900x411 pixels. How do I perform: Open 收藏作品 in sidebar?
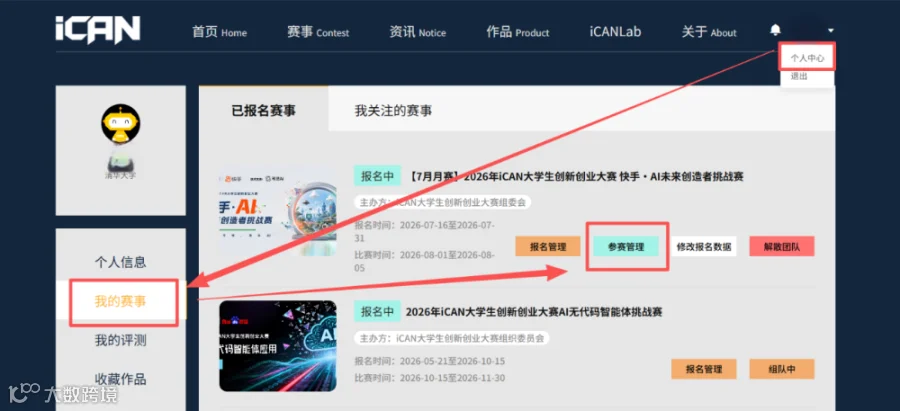pos(121,379)
